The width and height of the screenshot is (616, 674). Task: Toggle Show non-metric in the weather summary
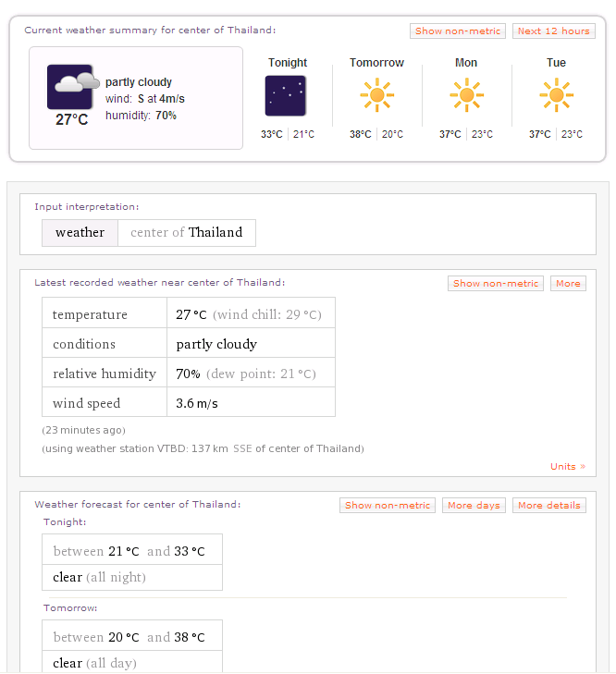(x=459, y=31)
